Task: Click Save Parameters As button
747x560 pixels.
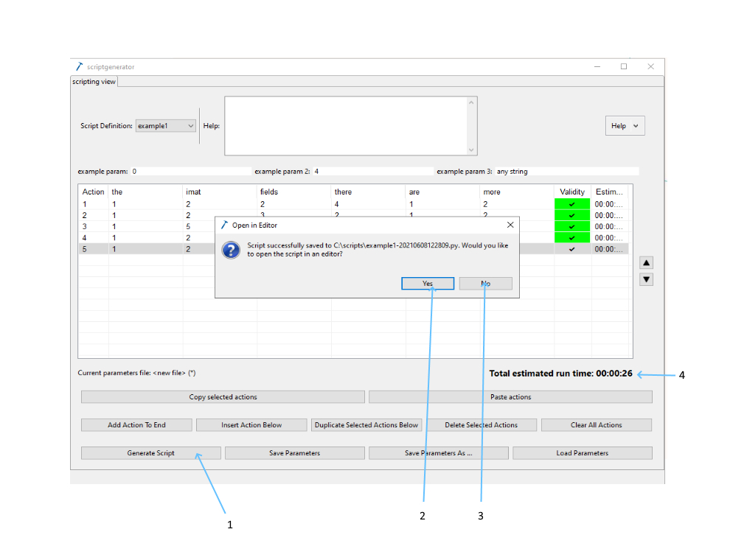Action: coord(438,453)
